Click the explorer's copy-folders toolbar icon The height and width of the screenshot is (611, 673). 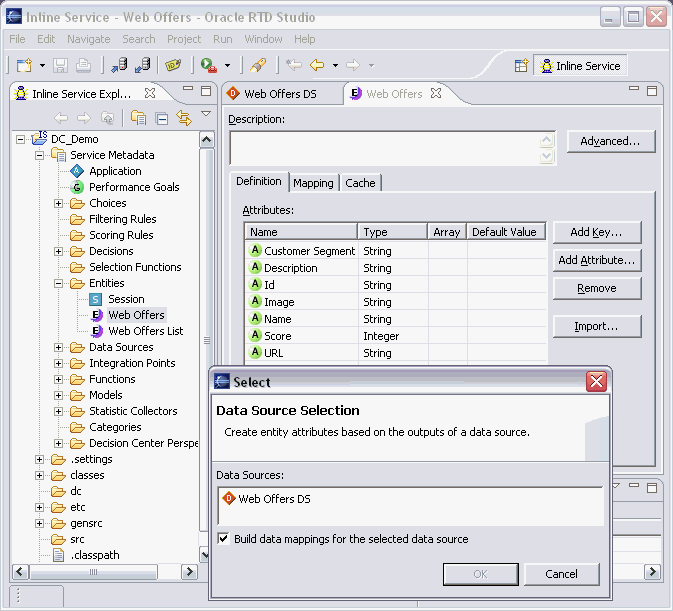tap(138, 118)
